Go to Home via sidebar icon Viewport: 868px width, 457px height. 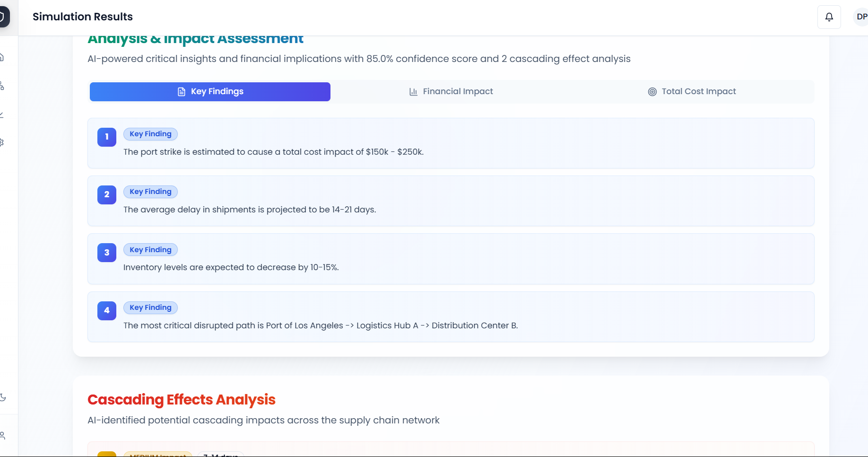(x=2, y=57)
